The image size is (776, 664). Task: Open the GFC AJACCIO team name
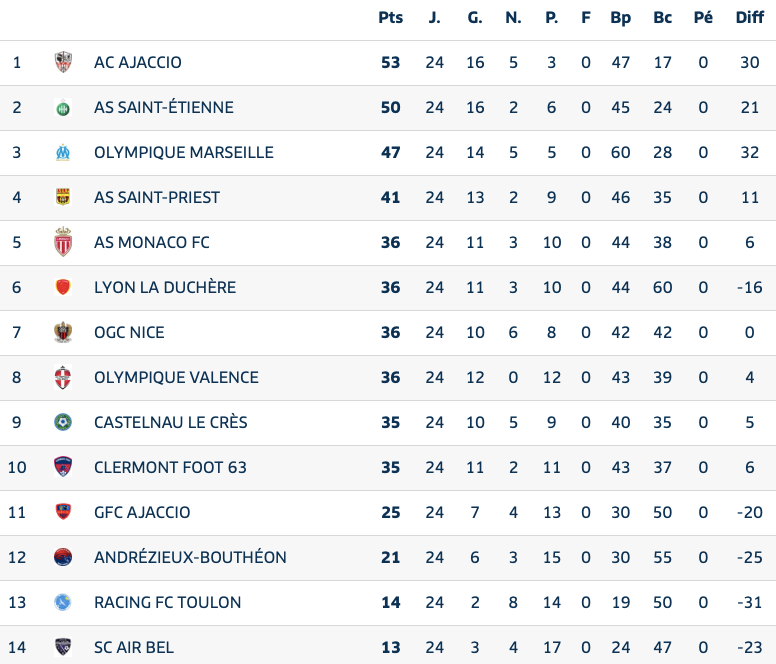(142, 512)
